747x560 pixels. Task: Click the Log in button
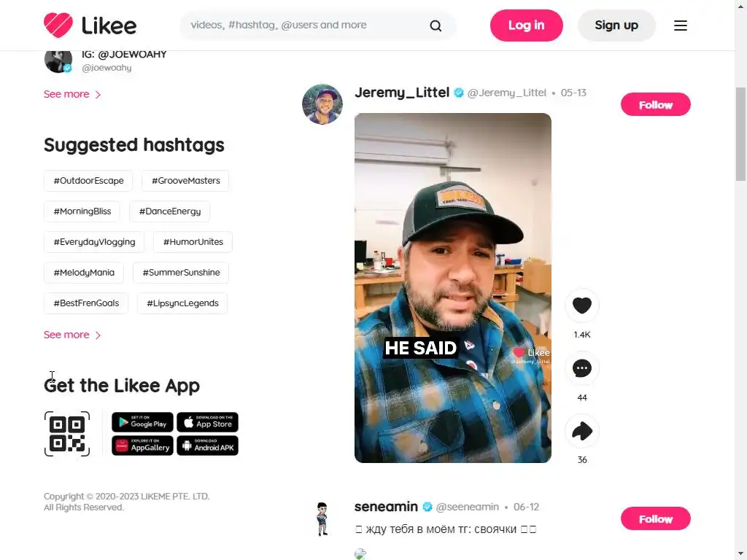[526, 26]
